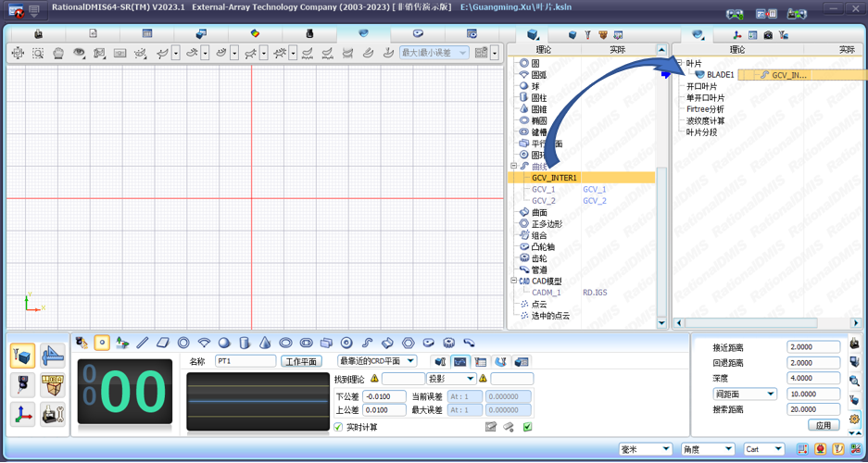Click the sphere feature tool icon
This screenshot has height=463, width=868.
(224, 343)
